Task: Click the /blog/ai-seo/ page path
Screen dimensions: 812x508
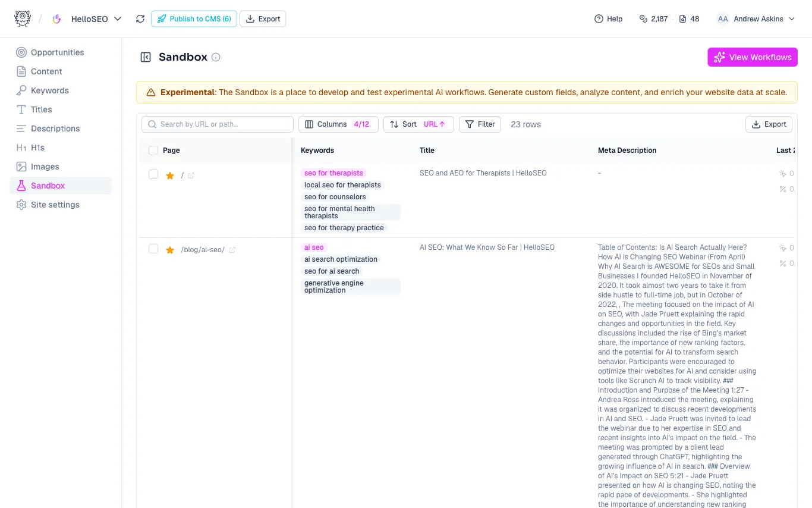Action: 203,250
